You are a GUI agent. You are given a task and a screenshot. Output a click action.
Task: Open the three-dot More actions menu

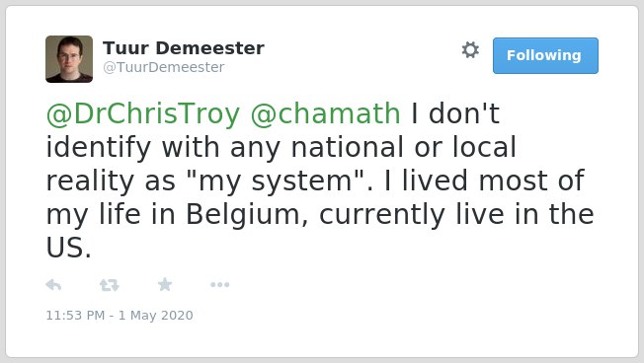(x=219, y=284)
